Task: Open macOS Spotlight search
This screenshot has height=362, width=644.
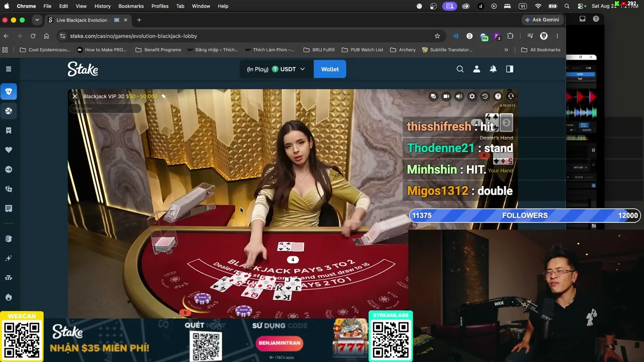Action: point(567,6)
